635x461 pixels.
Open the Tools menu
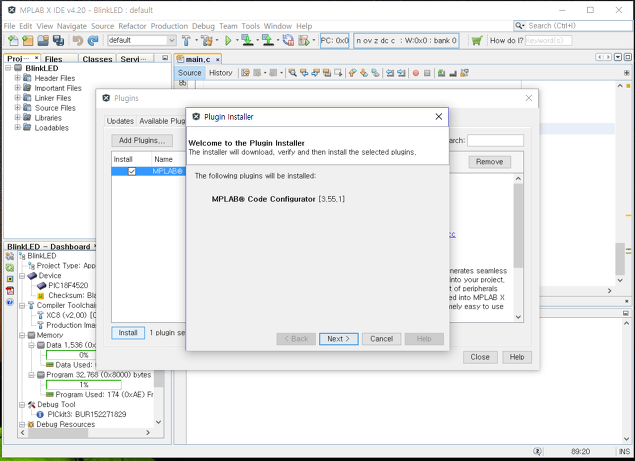point(251,26)
